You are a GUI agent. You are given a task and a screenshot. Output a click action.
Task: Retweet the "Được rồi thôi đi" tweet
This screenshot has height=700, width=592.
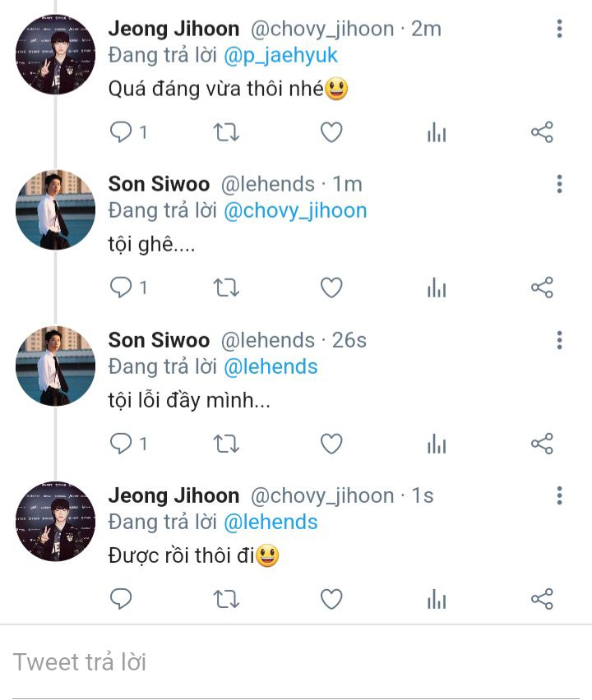click(x=226, y=600)
